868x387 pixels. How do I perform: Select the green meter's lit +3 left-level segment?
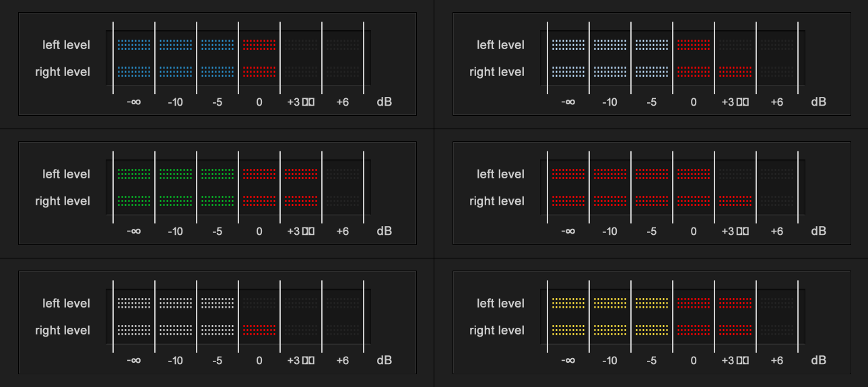tap(301, 174)
